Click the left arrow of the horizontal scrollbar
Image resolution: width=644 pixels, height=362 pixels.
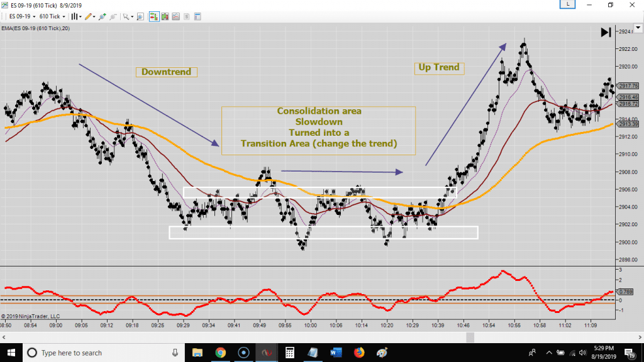(x=4, y=337)
